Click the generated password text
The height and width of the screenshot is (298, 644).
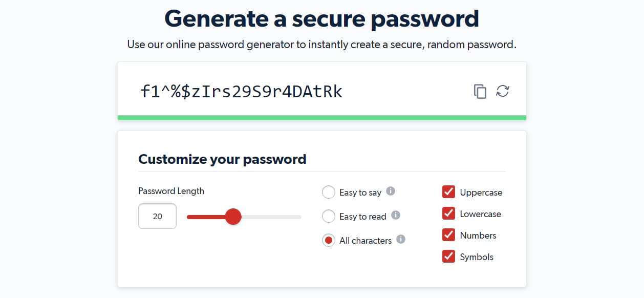pos(241,92)
